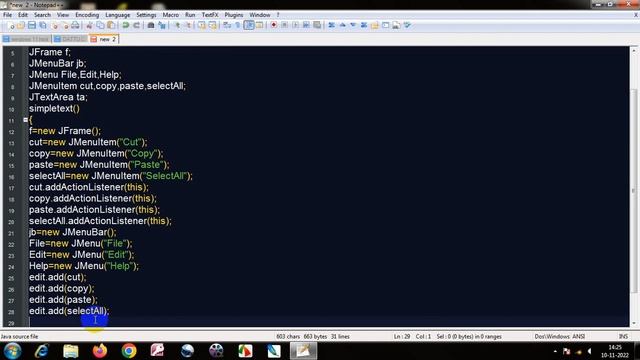Click 'ANSI' encoding in status bar

pos(579,337)
